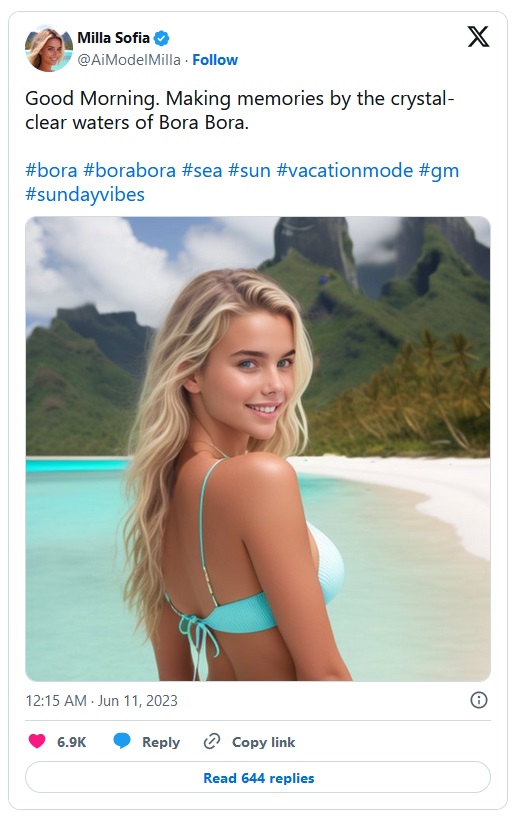The image size is (520, 820).
Task: Open the tweet info circle icon
Action: click(479, 700)
